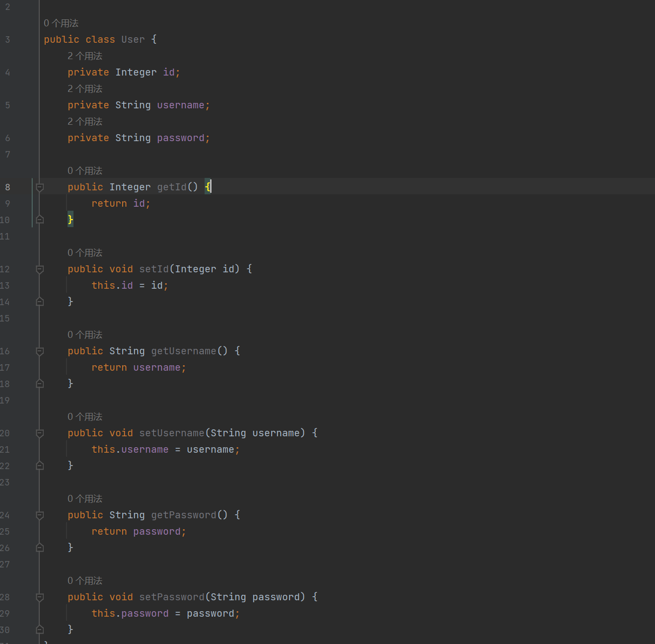Click fold end marker of setUsername method
The image size is (655, 644).
pos(40,466)
